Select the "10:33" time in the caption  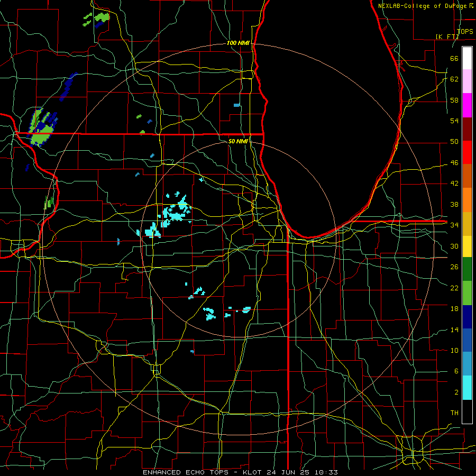(326, 472)
